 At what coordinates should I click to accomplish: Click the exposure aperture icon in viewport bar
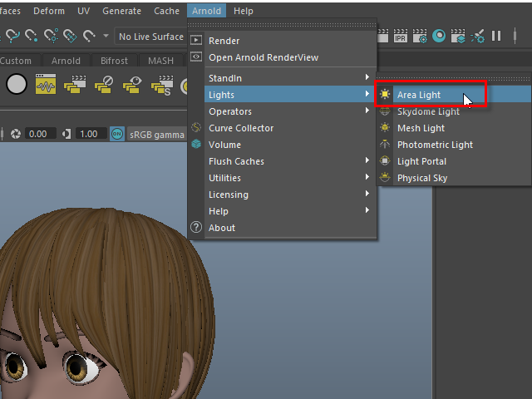coord(14,134)
